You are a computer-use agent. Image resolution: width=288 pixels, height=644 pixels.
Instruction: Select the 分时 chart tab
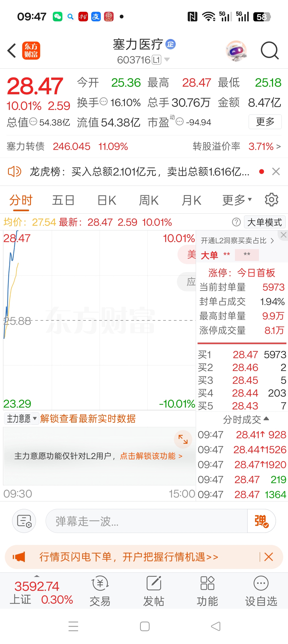click(x=21, y=200)
